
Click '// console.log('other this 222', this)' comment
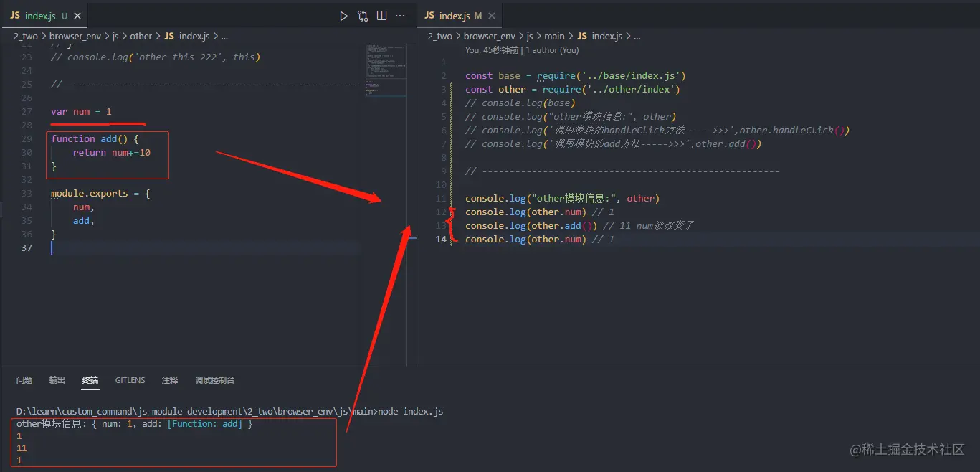pos(156,57)
